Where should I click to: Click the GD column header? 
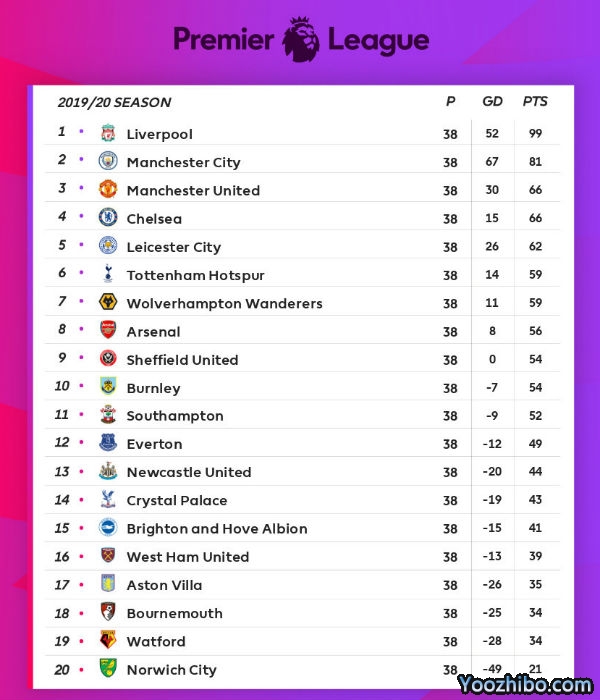[492, 102]
